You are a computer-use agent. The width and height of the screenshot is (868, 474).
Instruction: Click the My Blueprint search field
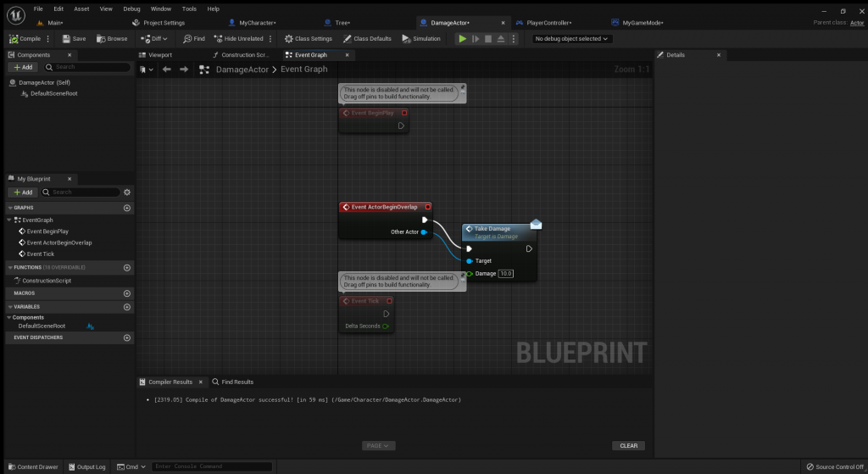point(81,192)
